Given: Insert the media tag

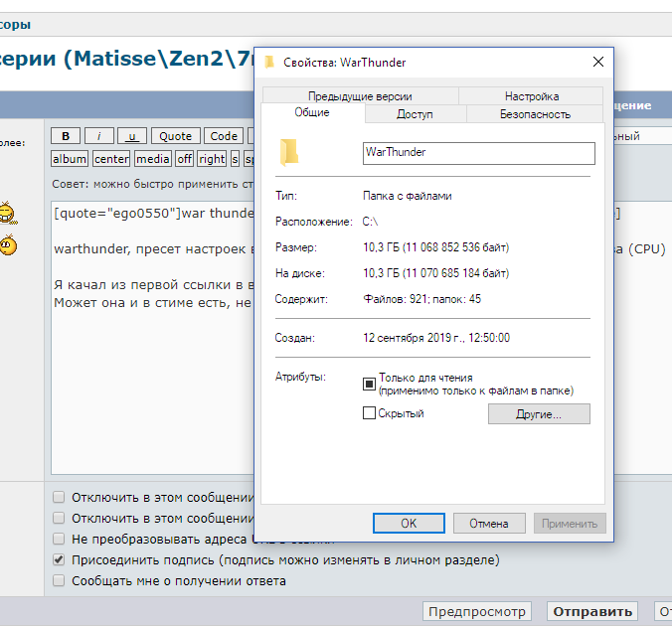Looking at the screenshot, I should (x=153, y=159).
